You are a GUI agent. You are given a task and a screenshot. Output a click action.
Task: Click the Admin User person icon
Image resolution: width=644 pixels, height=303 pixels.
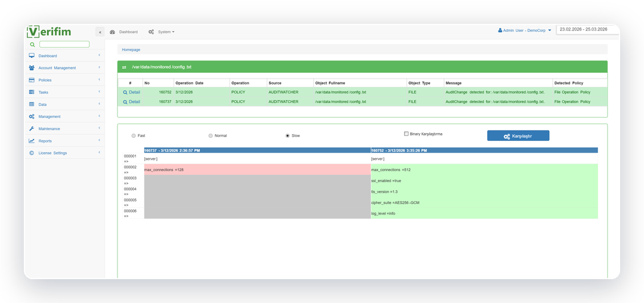500,30
